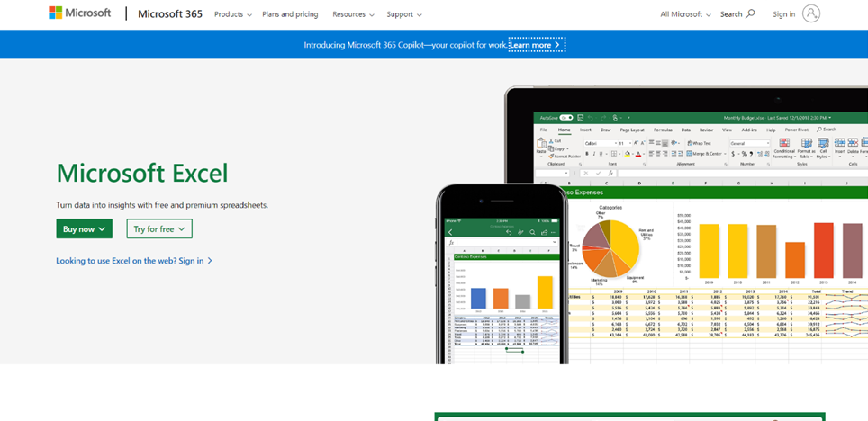Open the File tab in the laptop Excel ribbon
This screenshot has height=421, width=868.
click(544, 130)
